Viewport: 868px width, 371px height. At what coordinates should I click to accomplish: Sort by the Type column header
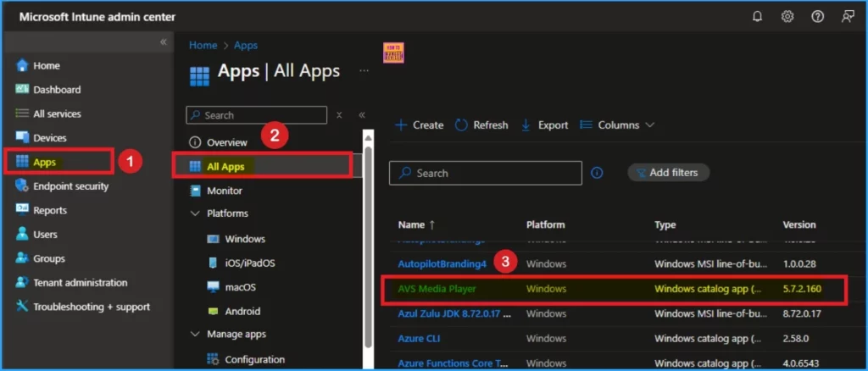click(x=665, y=224)
